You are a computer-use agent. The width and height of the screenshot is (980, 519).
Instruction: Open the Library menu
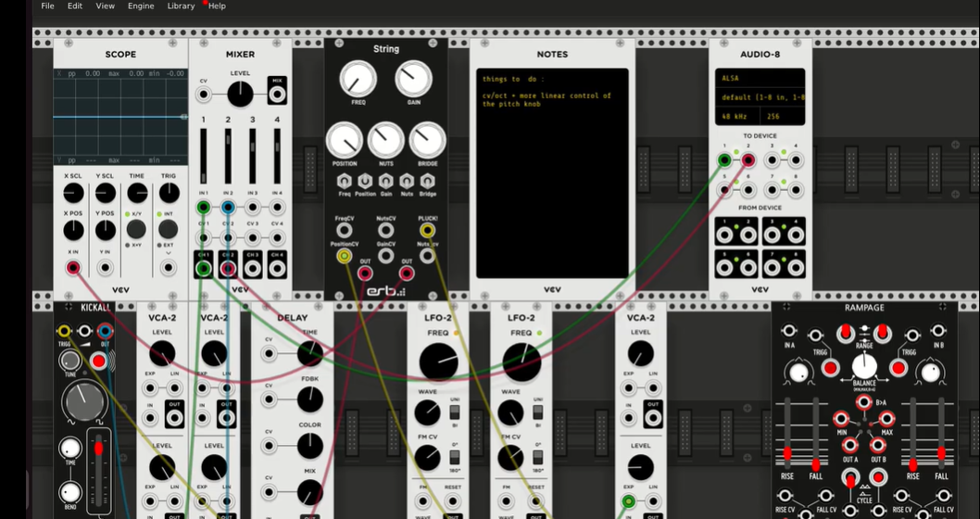point(181,6)
